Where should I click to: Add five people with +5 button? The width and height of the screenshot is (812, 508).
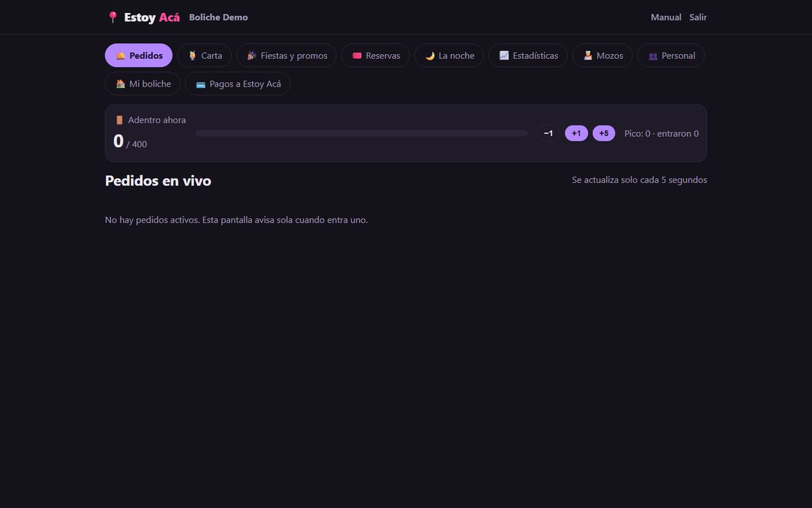[604, 133]
